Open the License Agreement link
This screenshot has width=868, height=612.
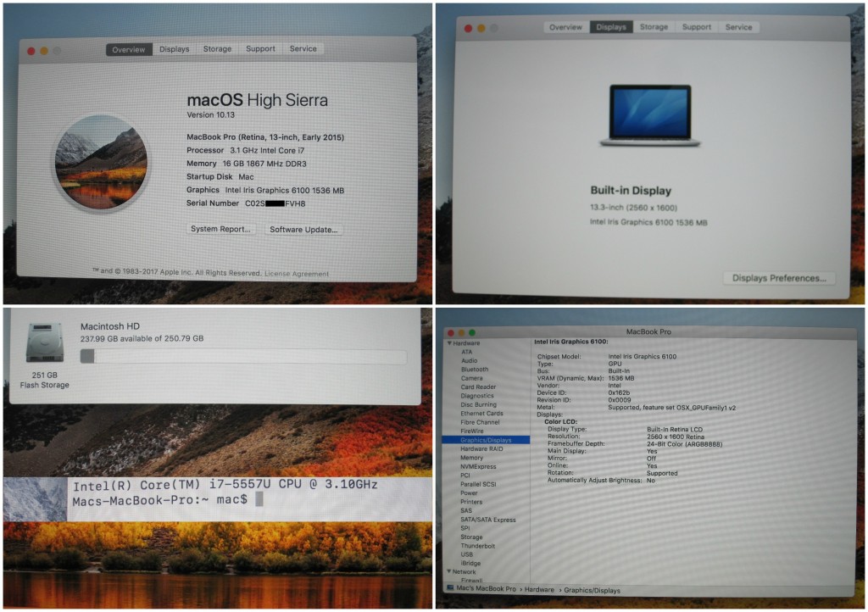pyautogui.click(x=296, y=273)
